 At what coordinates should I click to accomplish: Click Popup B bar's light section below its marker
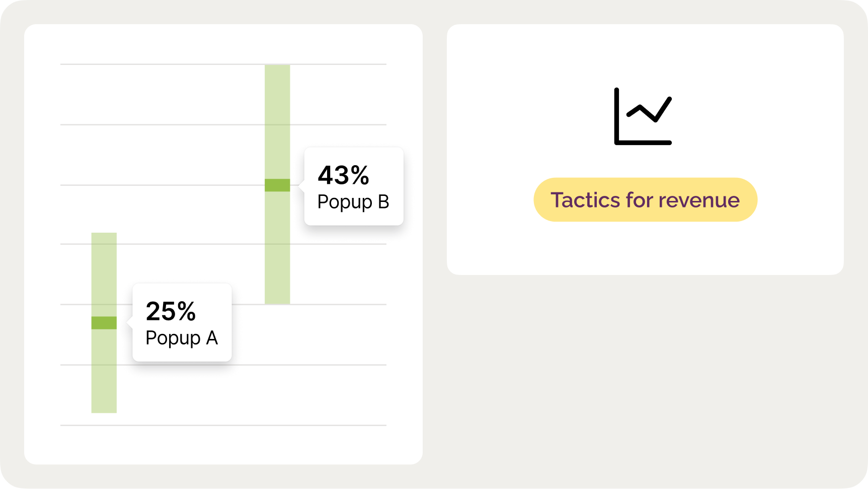click(x=277, y=248)
